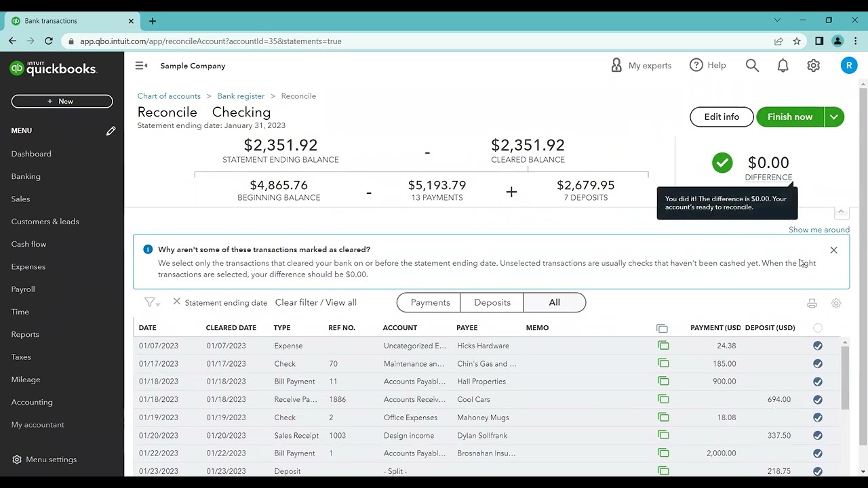Uncheck cleared mark for Brosnahan 2,000.00 payment

click(x=818, y=453)
